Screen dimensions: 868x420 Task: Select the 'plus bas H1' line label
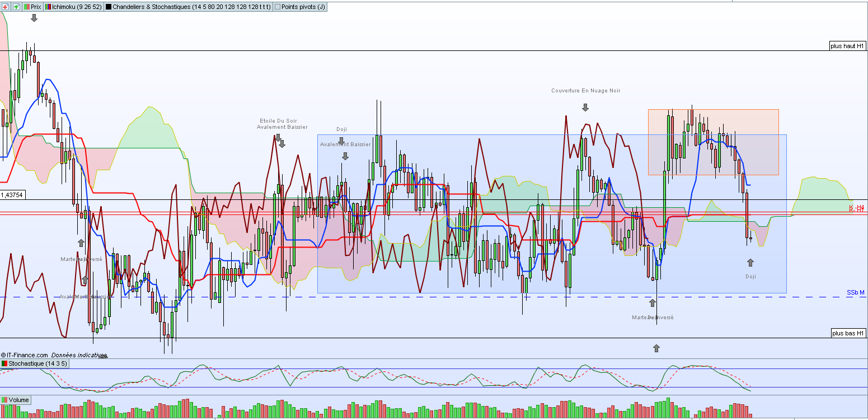tap(848, 333)
